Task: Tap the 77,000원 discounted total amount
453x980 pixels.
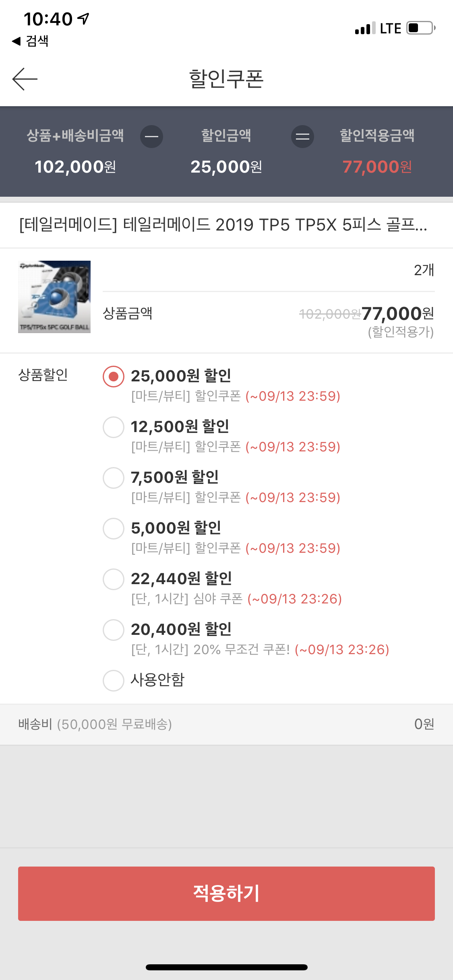Action: [377, 167]
